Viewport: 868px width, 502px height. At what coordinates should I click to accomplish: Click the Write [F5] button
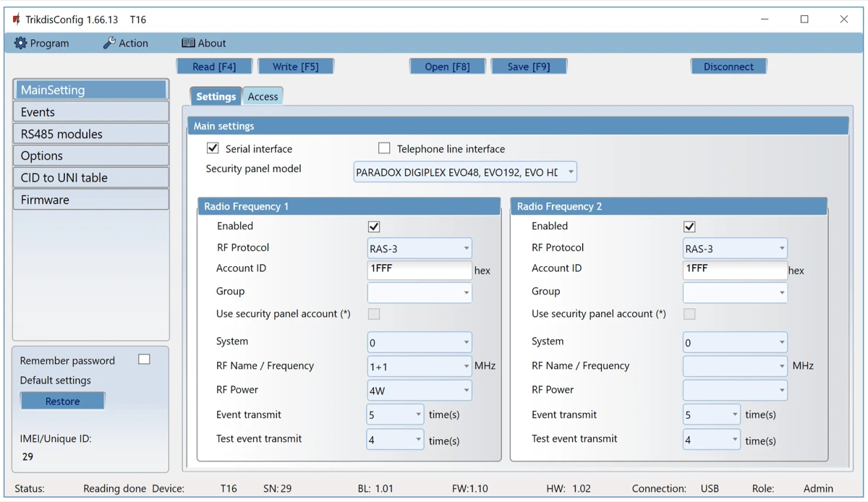295,67
